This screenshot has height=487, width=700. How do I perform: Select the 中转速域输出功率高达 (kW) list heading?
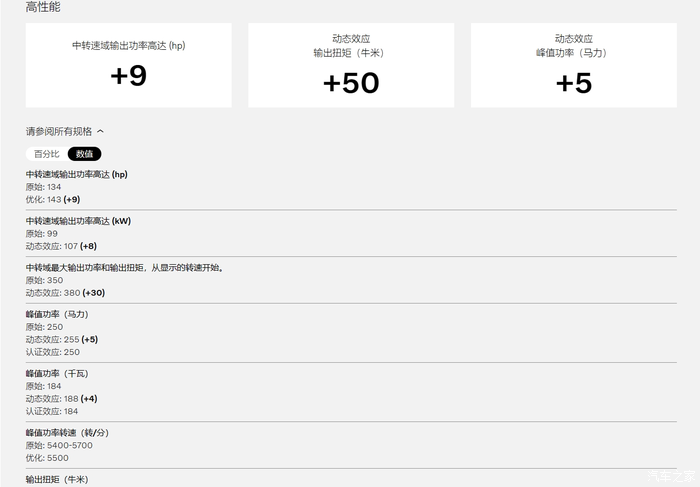click(x=78, y=221)
